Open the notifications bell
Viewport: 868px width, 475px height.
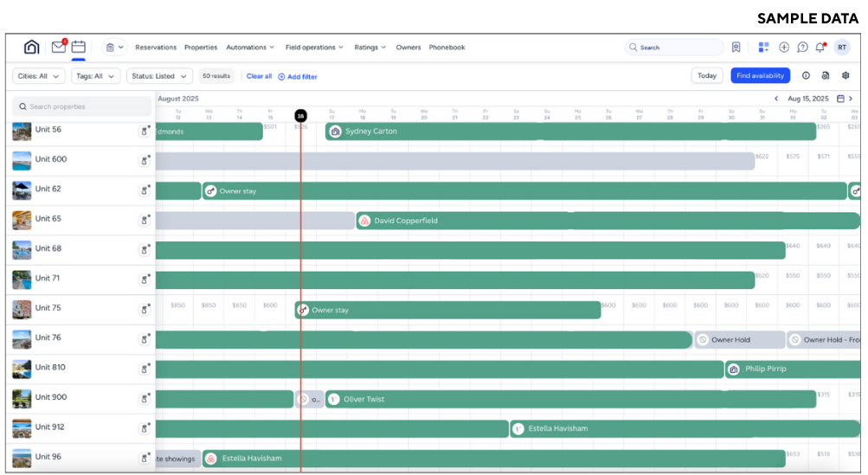pyautogui.click(x=820, y=48)
